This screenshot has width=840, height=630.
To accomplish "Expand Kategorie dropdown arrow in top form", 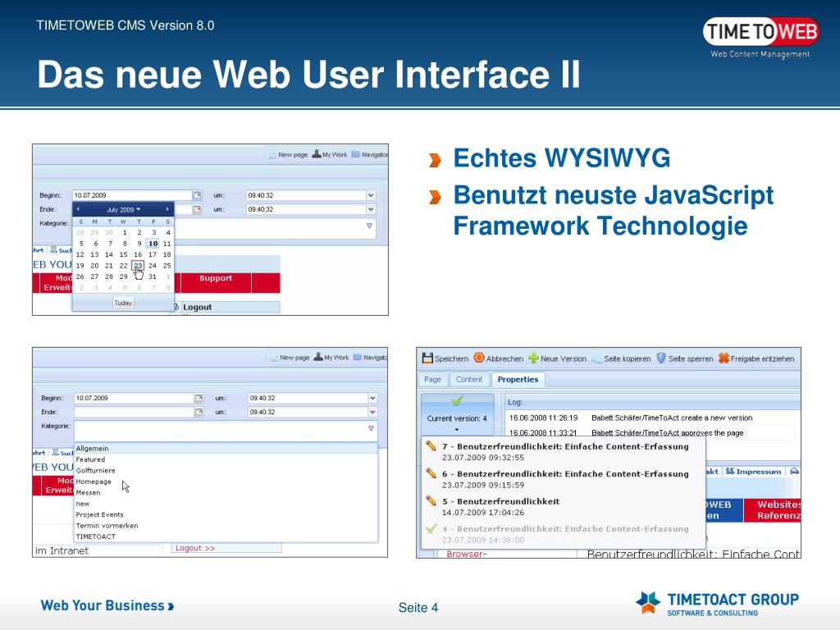I will tap(369, 226).
